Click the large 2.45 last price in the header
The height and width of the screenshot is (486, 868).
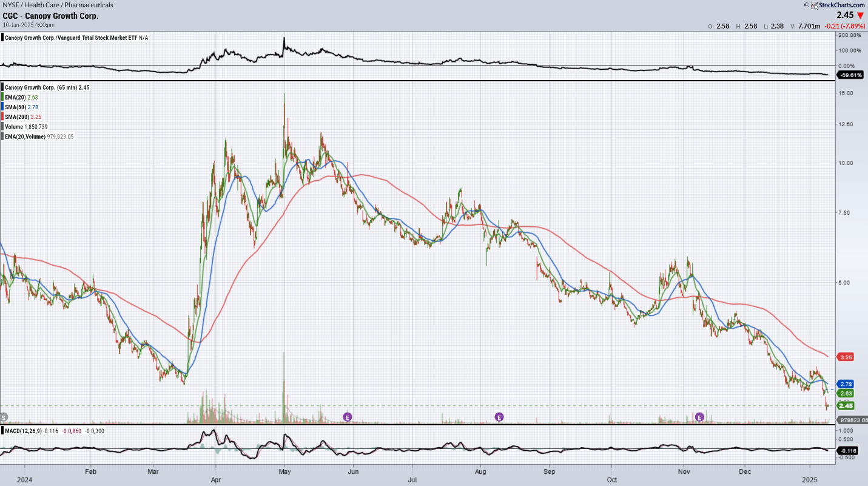pyautogui.click(x=845, y=15)
